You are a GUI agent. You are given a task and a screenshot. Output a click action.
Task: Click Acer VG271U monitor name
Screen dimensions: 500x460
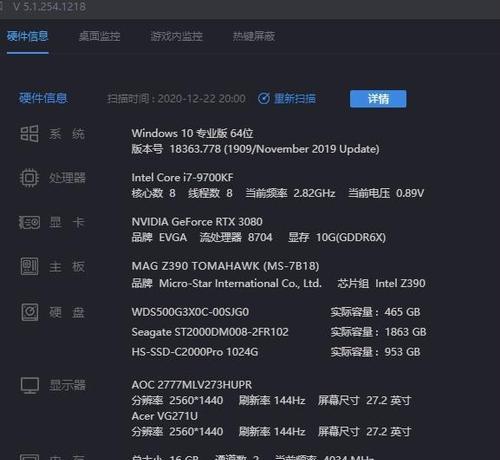coord(165,416)
